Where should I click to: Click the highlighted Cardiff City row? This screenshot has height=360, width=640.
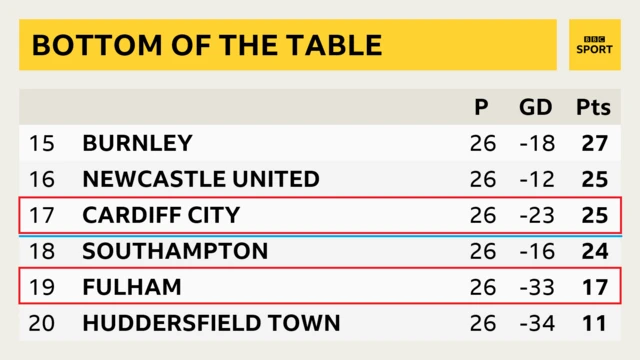(x=320, y=215)
